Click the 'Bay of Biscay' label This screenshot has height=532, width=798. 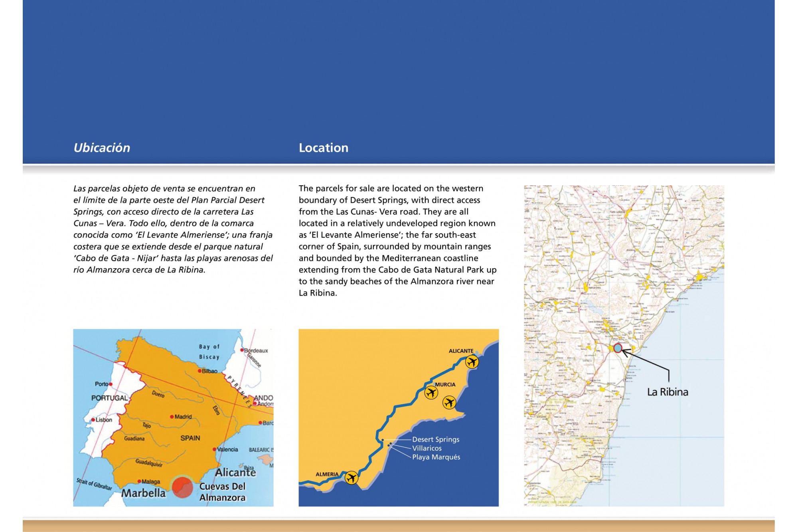[209, 352]
